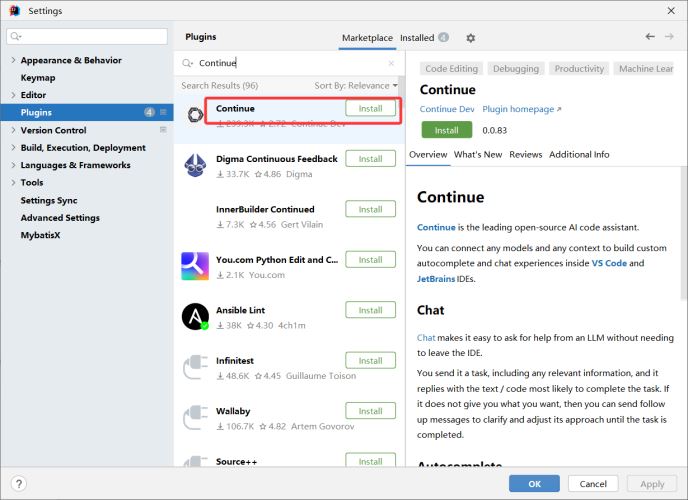Image resolution: width=688 pixels, height=500 pixels.
Task: Expand the Editor settings node
Action: (13, 95)
